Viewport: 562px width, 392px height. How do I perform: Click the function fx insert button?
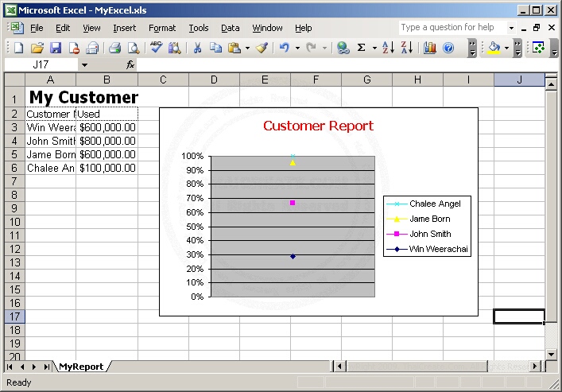pos(130,64)
